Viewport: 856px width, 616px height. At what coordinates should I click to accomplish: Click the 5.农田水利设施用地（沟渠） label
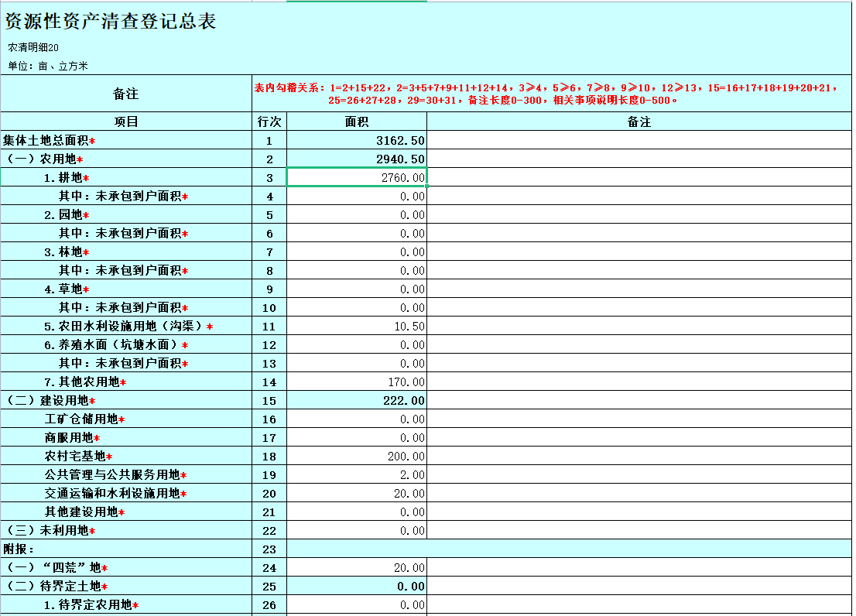pyautogui.click(x=128, y=326)
